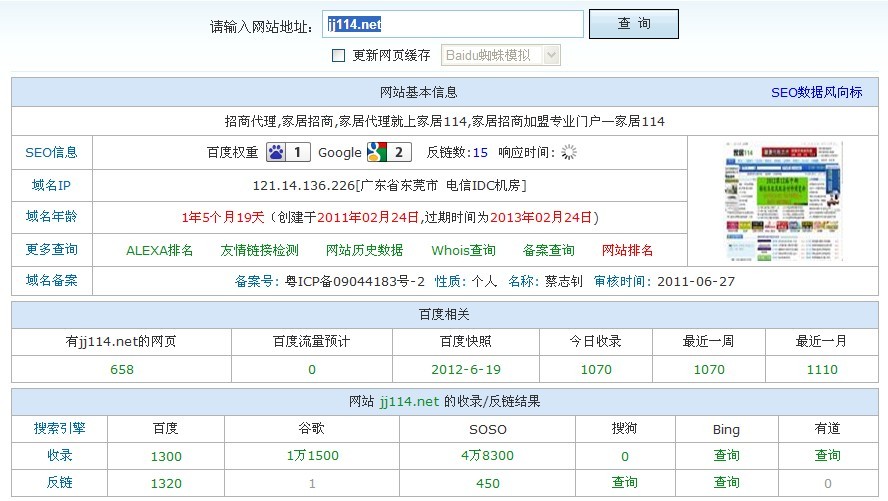Open the Whois查询 link
The width and height of the screenshot is (888, 501).
pos(463,250)
